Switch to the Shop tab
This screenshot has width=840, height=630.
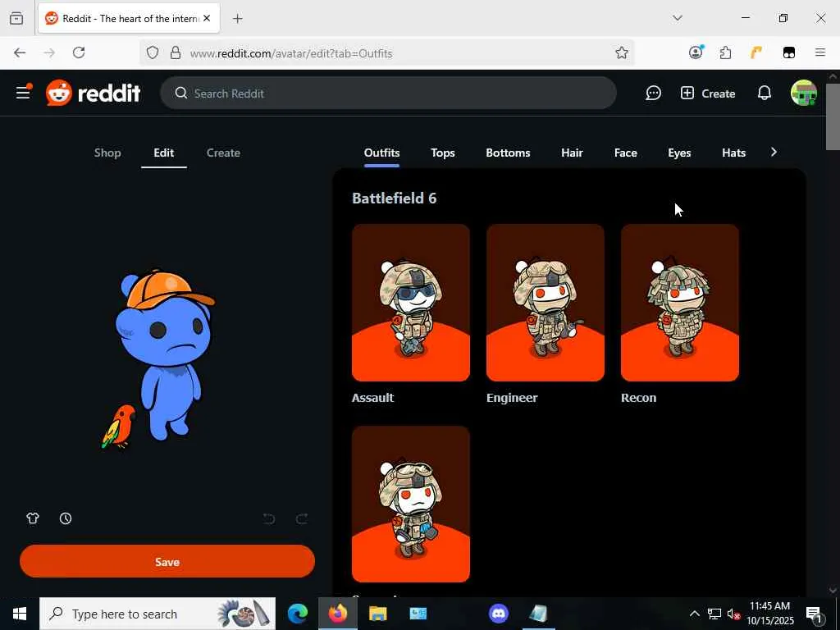pos(107,153)
